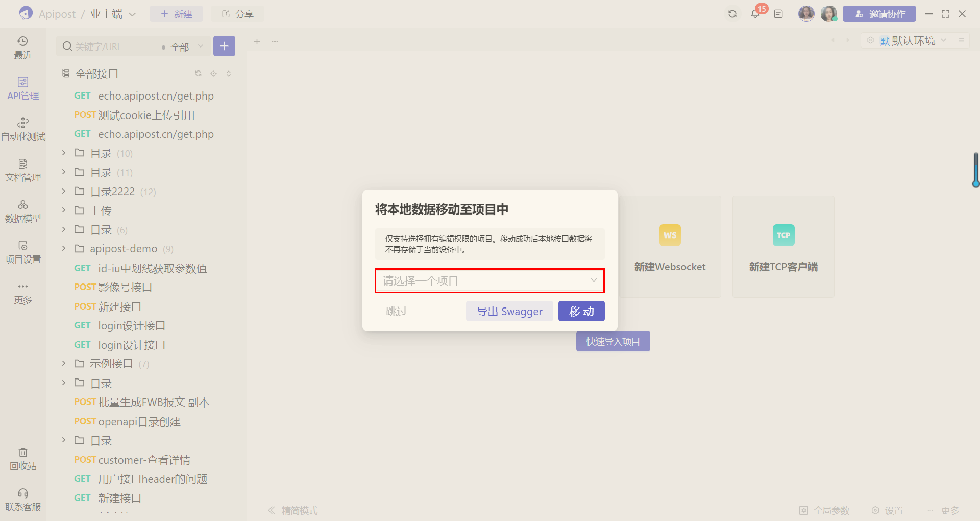Image resolution: width=980 pixels, height=521 pixels.
Task: Open the notes list icon in title bar
Action: 778,14
